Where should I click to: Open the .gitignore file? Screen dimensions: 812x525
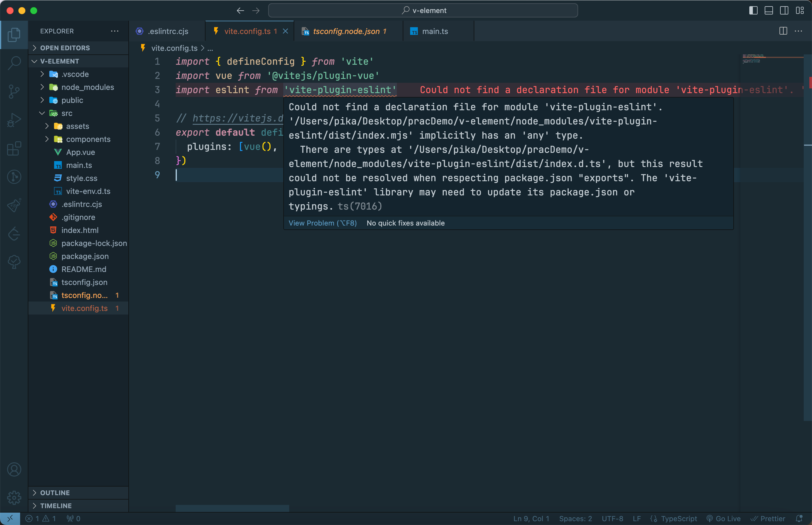coord(78,217)
